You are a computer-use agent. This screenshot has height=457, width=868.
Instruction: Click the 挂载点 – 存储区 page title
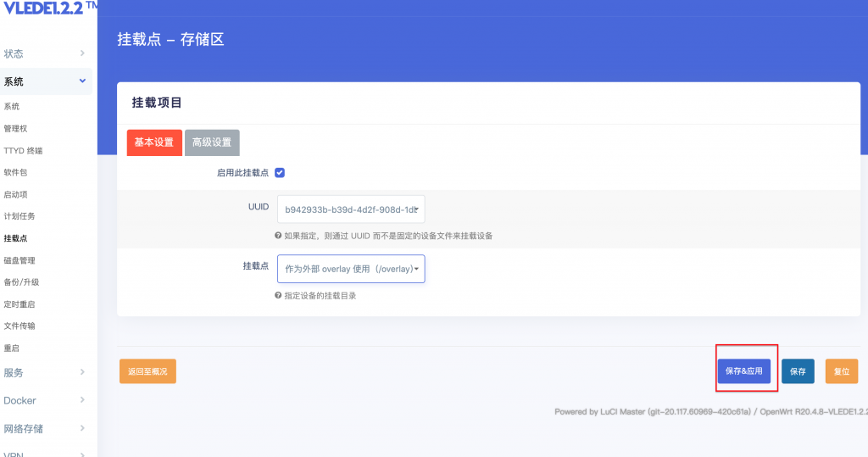click(x=170, y=39)
